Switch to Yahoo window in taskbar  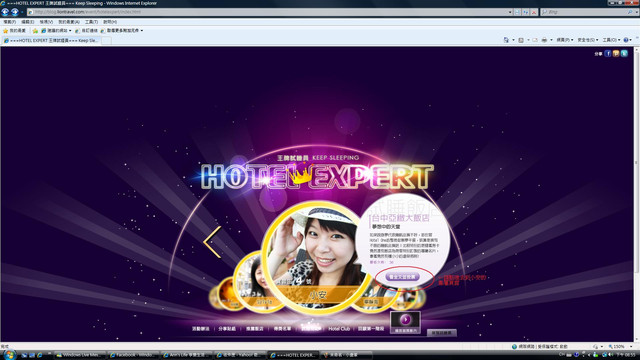(240, 355)
